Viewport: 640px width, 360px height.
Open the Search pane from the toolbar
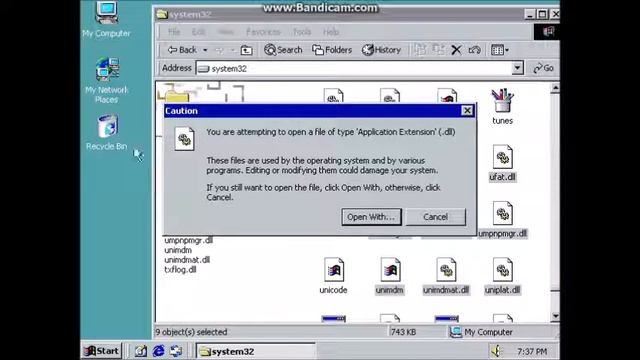[283, 50]
